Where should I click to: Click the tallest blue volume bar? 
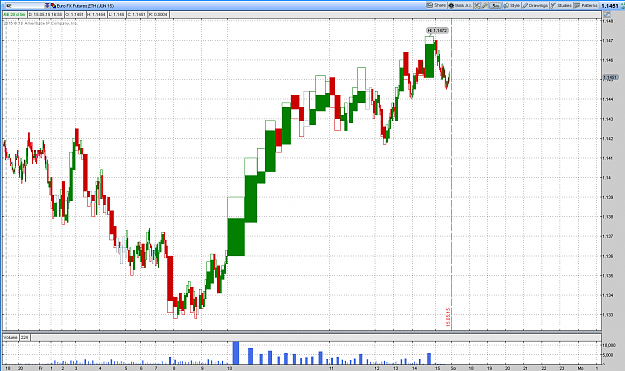pos(236,353)
